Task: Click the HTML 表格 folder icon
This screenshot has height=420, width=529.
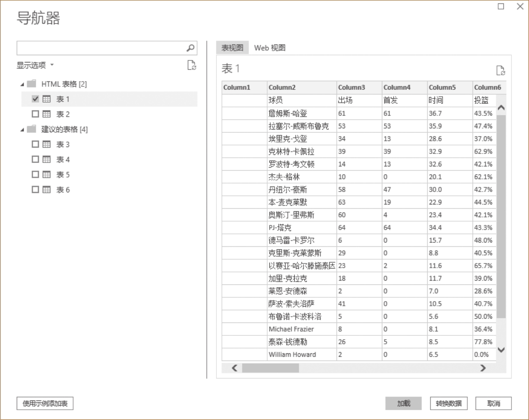Action: (x=32, y=84)
